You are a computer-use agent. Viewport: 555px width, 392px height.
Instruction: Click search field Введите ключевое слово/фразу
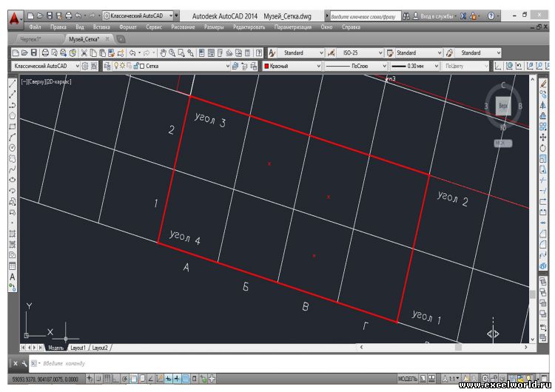pos(365,16)
